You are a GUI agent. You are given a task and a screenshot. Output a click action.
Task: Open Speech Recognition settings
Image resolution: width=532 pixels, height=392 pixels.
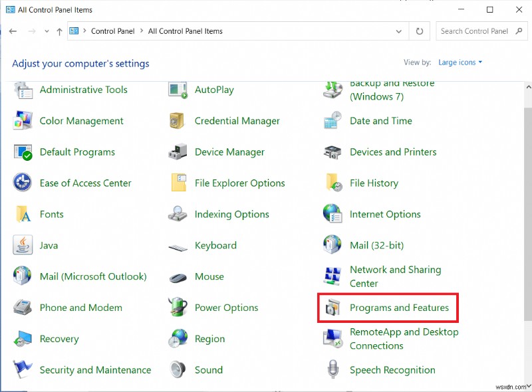point(392,370)
